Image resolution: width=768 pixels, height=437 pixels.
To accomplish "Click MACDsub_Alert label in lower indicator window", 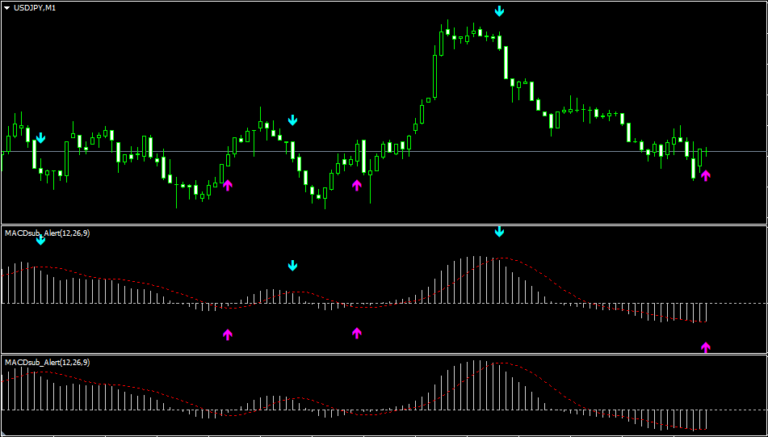I will pos(46,362).
